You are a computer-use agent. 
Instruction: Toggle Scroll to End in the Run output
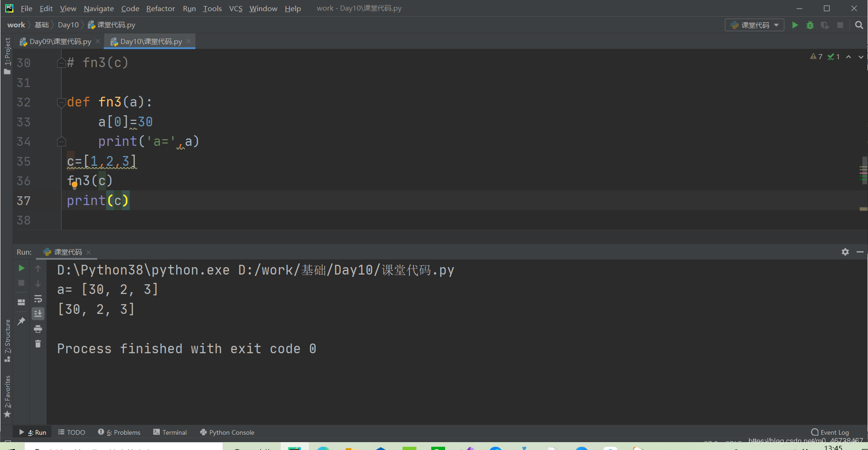(38, 313)
